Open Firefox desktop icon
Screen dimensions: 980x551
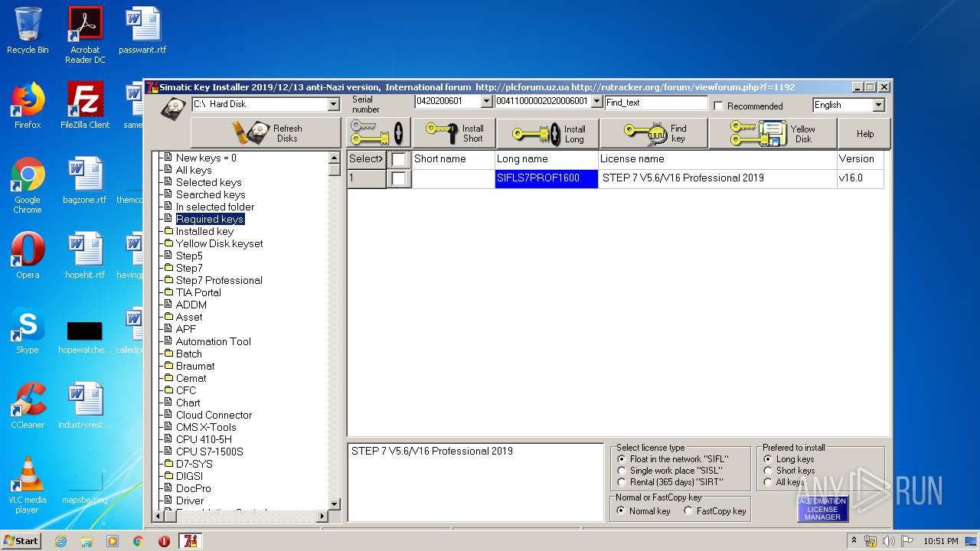[28, 106]
